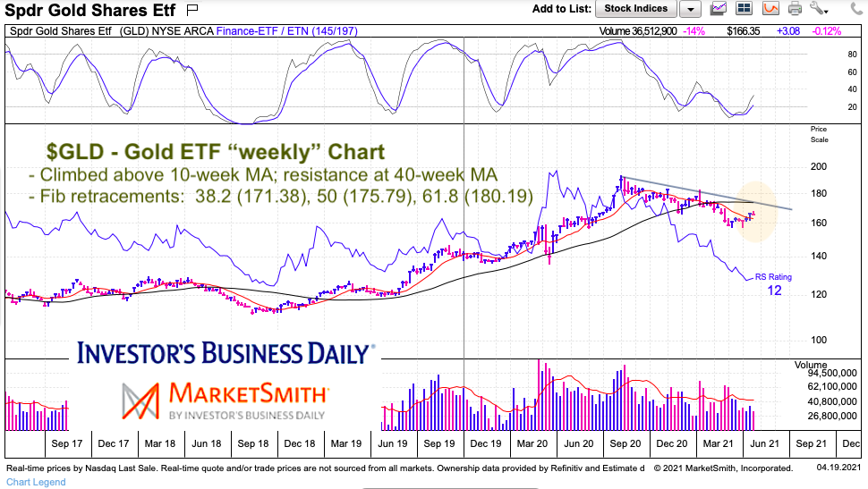Select the Mar 18 date label

[160, 443]
